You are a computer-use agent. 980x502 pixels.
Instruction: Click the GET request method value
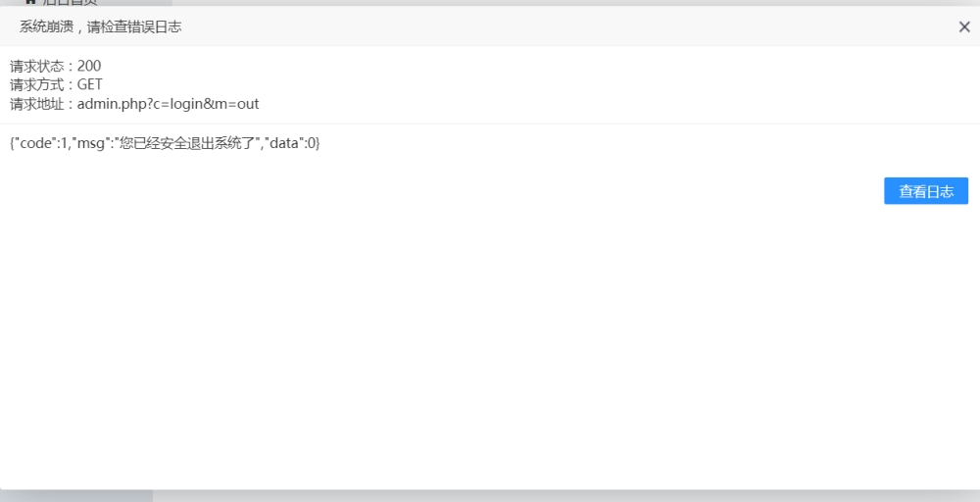[x=90, y=84]
